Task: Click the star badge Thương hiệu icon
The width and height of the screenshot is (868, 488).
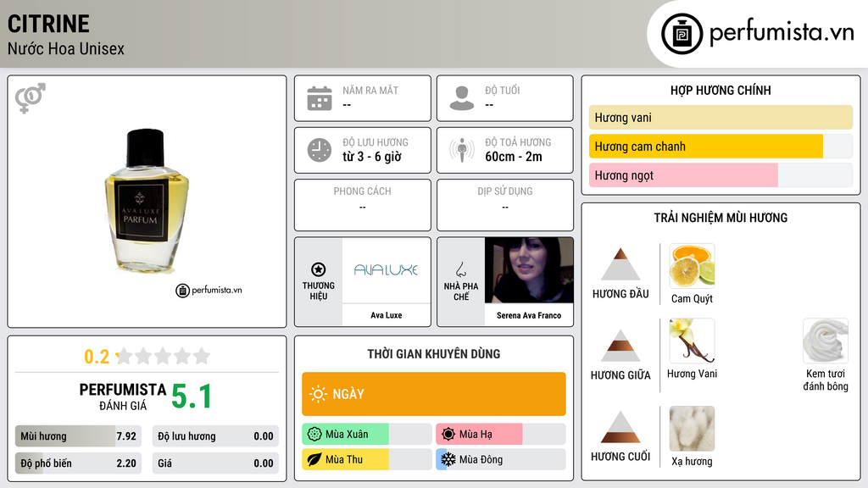Action: pos(319,269)
